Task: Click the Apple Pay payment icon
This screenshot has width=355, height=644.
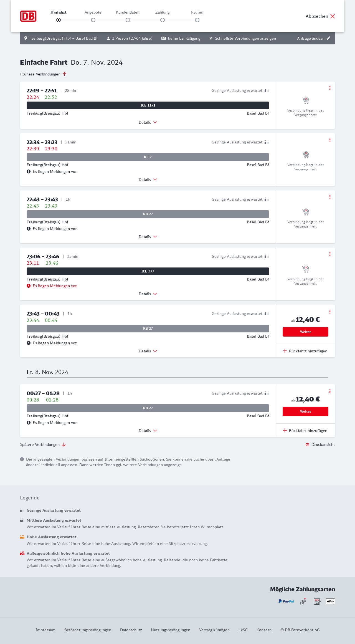Action: coord(330,601)
